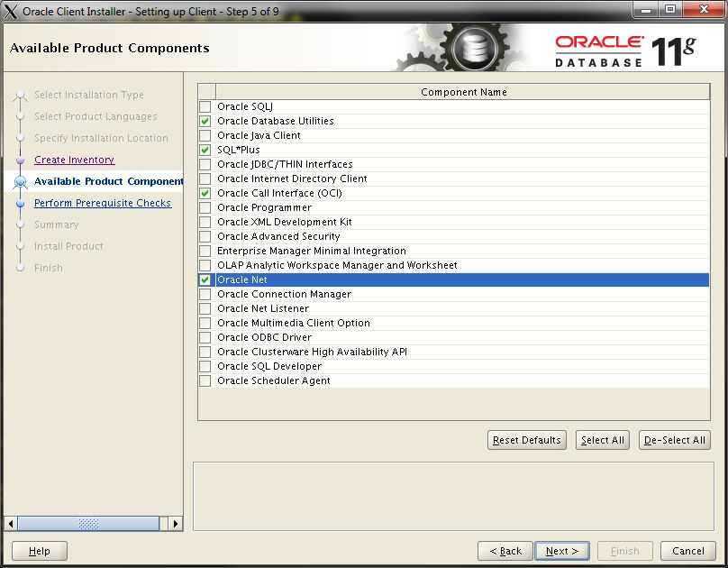Check Oracle XML Development Kit
Viewport: 728px width, 568px height.
pos(205,222)
